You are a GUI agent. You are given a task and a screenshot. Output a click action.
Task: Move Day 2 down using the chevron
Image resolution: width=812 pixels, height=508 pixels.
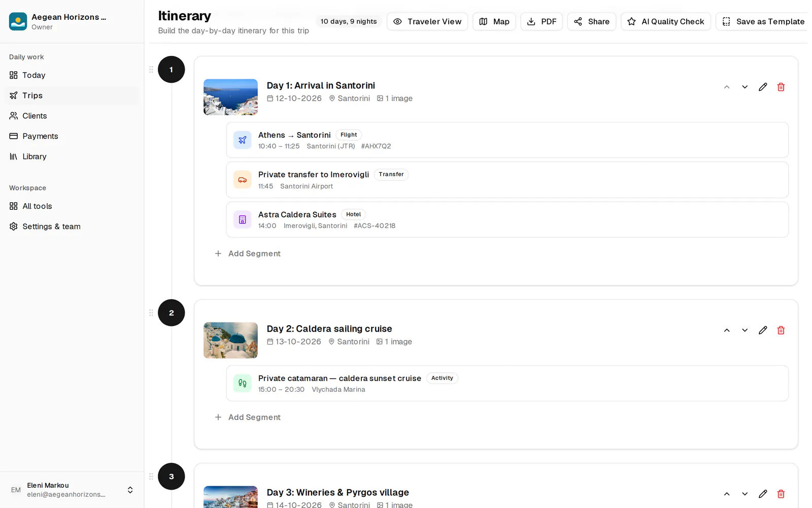pos(745,330)
